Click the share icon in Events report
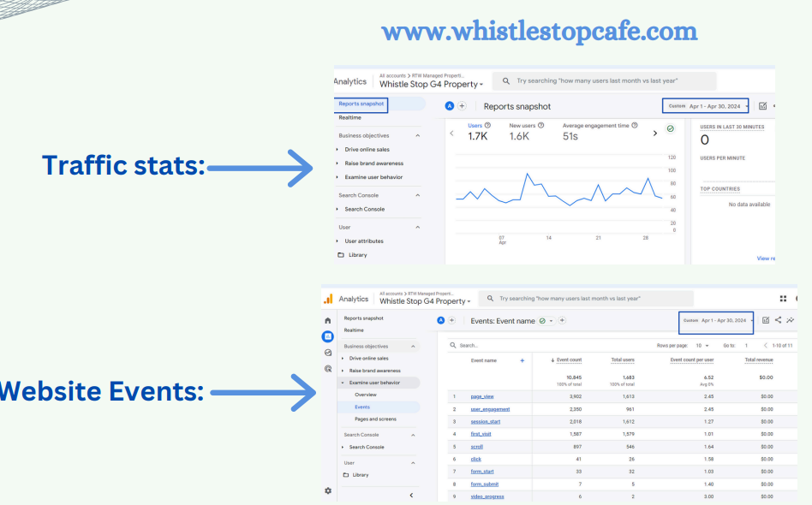Screen dimensions: 812x505 coord(778,320)
